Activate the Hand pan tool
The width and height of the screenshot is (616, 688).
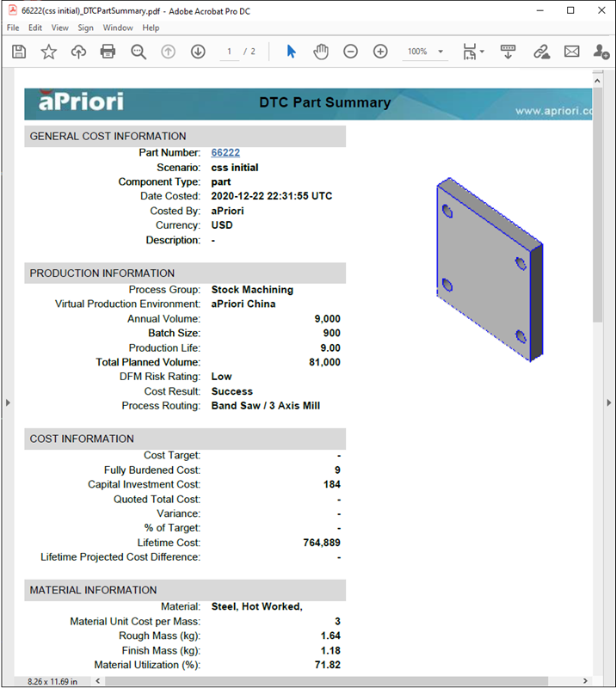click(x=321, y=52)
